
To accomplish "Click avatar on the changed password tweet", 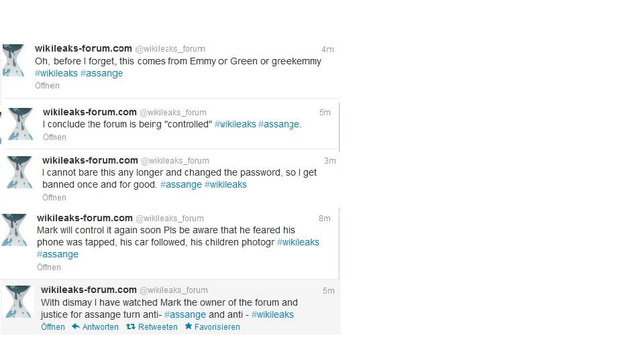I will [x=19, y=172].
